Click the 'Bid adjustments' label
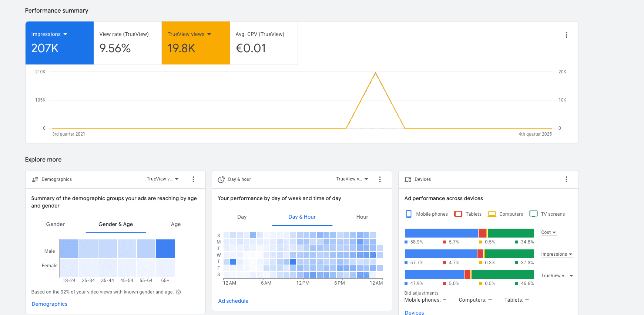 click(x=421, y=293)
